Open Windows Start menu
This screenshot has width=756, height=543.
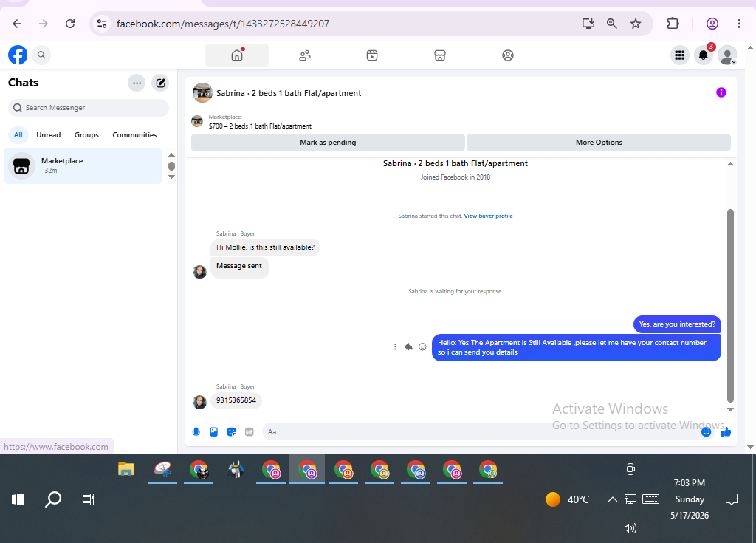coord(18,499)
